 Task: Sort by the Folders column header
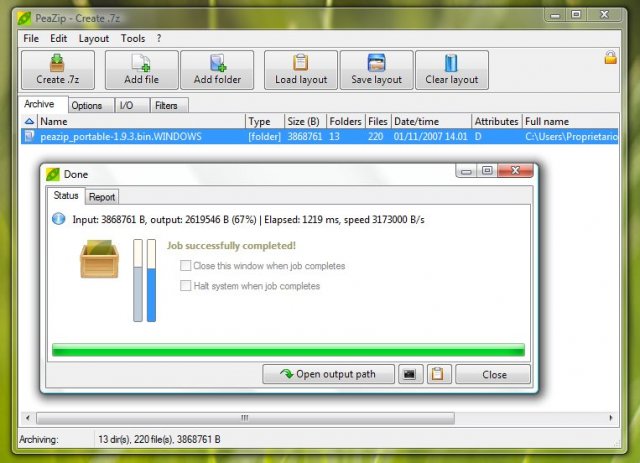pos(346,121)
